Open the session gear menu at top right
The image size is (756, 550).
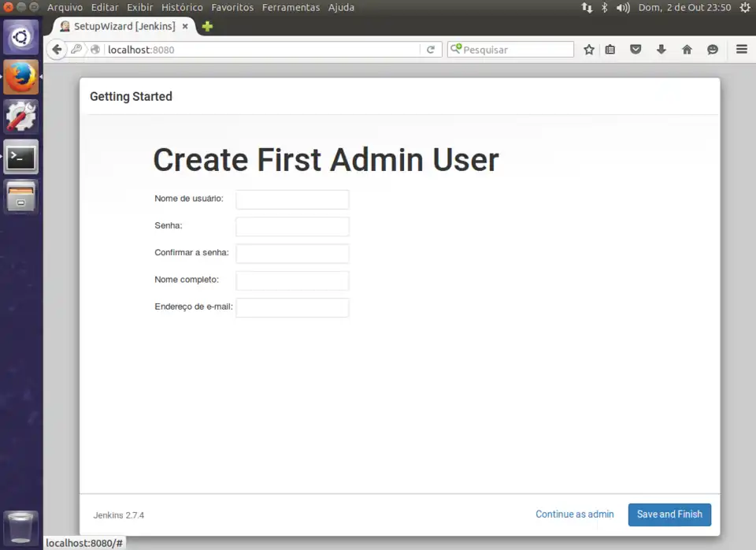point(745,7)
